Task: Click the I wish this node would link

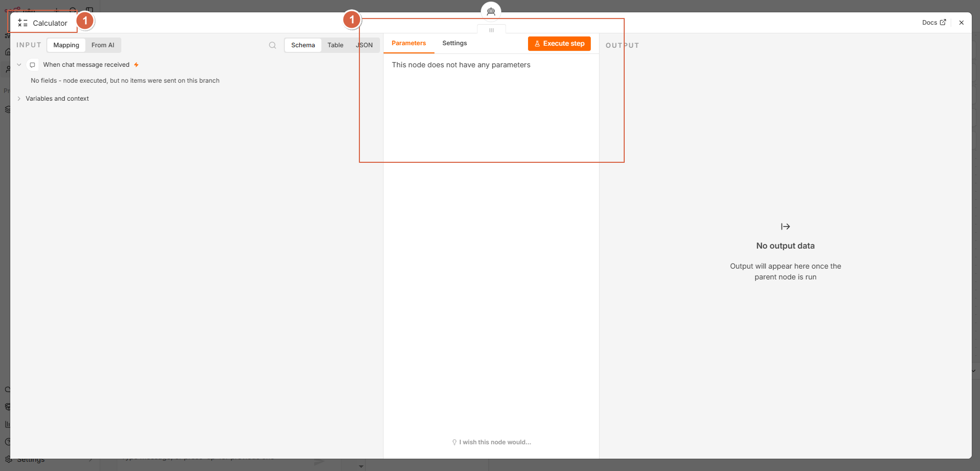Action: click(x=492, y=442)
